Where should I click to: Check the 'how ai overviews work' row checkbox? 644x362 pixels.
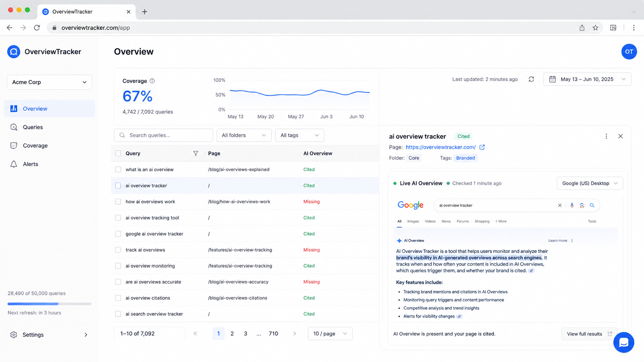(x=118, y=202)
